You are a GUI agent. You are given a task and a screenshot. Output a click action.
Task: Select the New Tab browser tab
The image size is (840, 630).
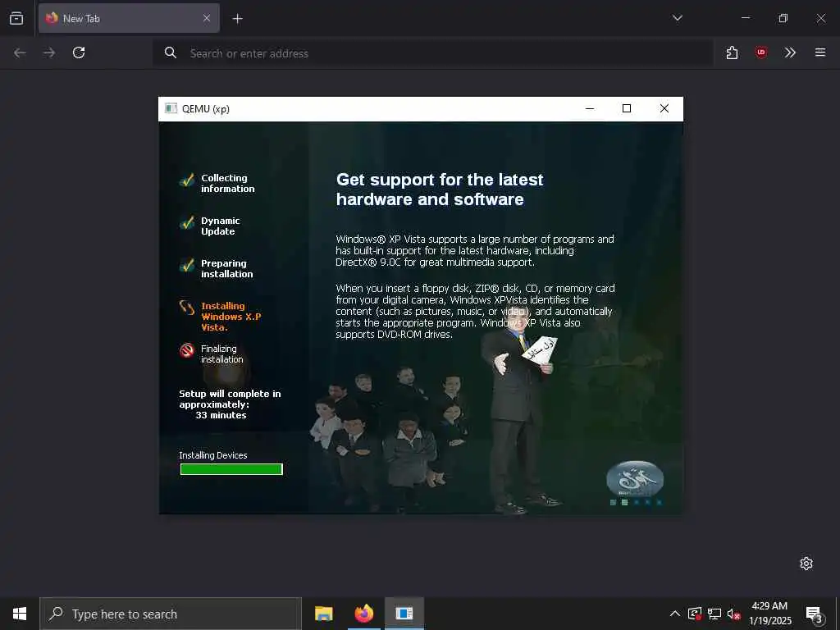coord(129,18)
